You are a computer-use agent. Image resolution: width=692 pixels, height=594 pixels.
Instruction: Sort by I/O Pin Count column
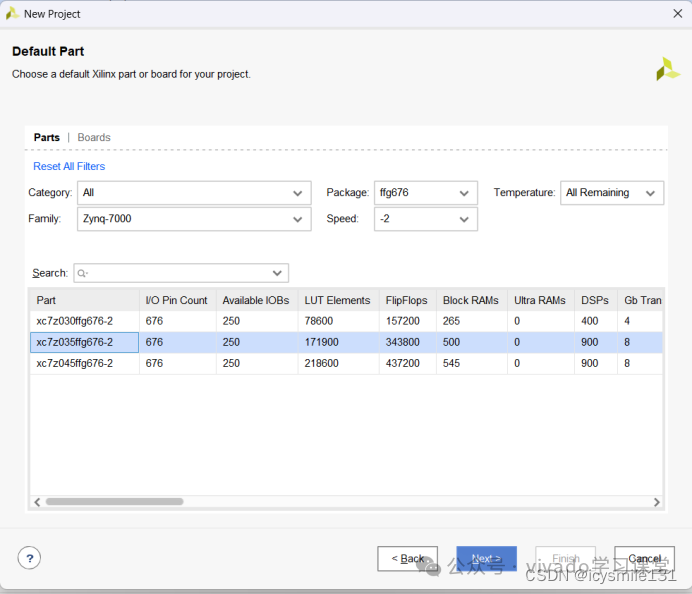pos(178,301)
